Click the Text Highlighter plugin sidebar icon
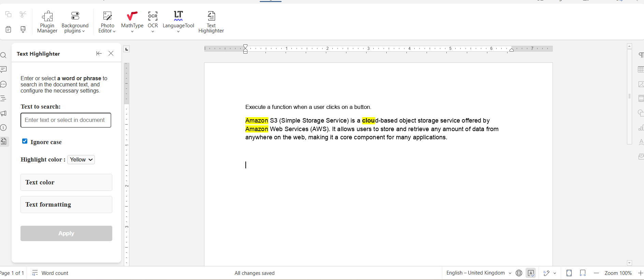Viewport: 644px width, 280px height. tap(3, 141)
